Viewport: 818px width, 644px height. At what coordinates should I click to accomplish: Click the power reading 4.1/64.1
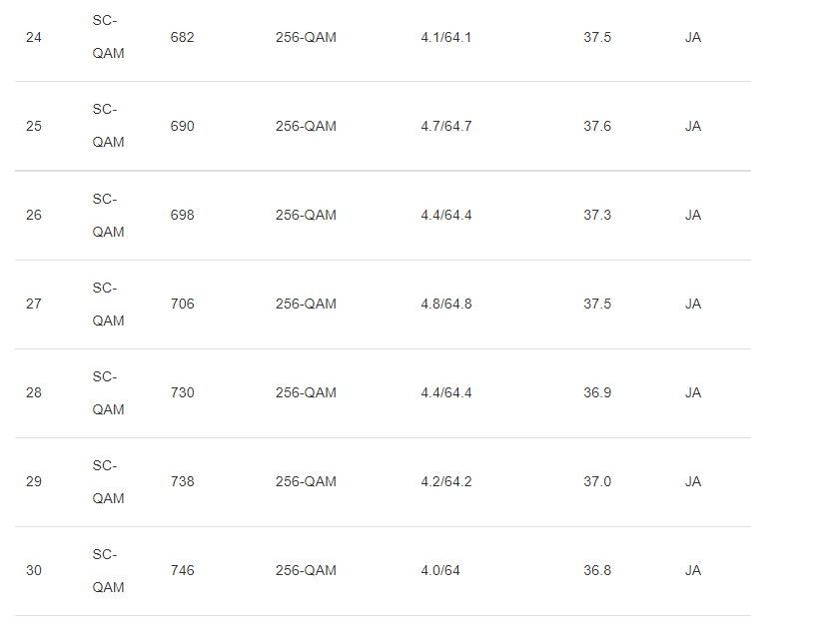(445, 38)
